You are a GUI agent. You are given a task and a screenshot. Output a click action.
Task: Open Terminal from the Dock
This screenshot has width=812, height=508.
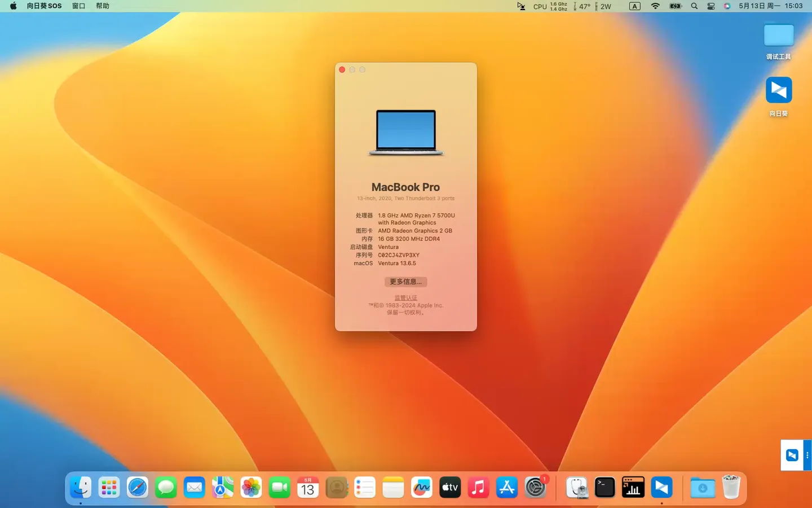click(x=604, y=487)
